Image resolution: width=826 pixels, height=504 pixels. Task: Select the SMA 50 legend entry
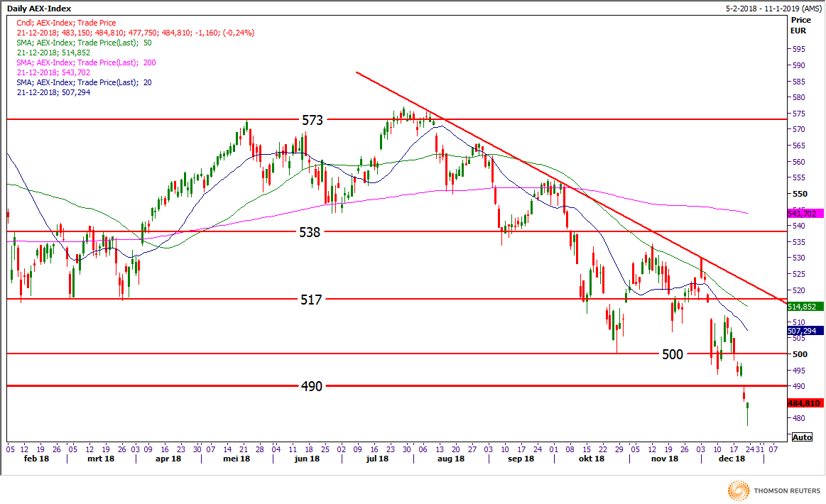[x=85, y=43]
